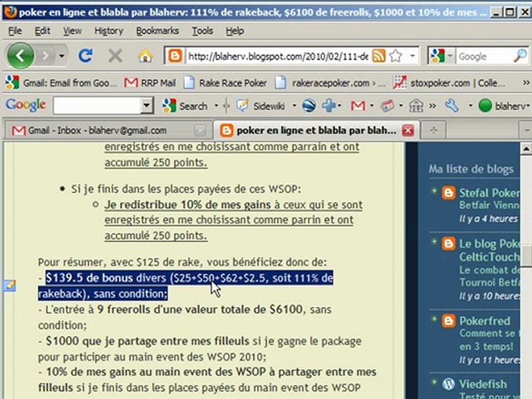Open the Bookmarks menu
The image size is (532, 399).
coord(157,31)
